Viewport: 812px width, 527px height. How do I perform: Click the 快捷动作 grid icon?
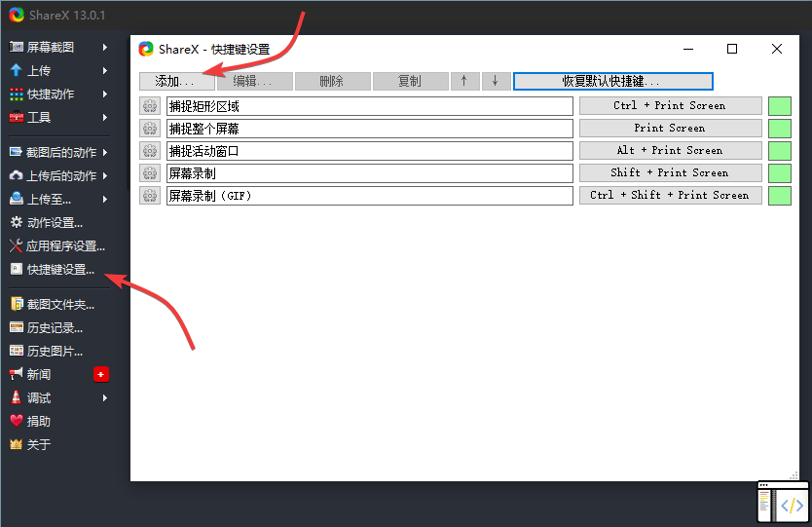(x=17, y=94)
